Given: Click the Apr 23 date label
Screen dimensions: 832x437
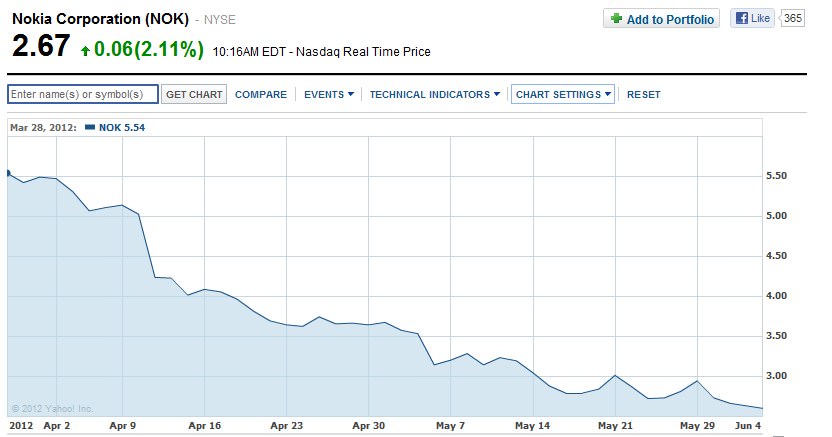Looking at the screenshot, I should pyautogui.click(x=287, y=425).
